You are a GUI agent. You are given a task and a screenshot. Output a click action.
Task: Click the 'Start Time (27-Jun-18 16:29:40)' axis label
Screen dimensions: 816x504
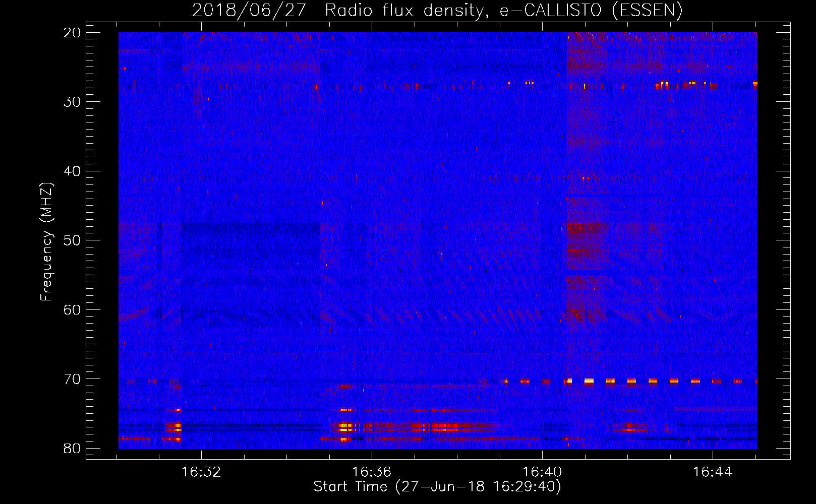coord(437,487)
